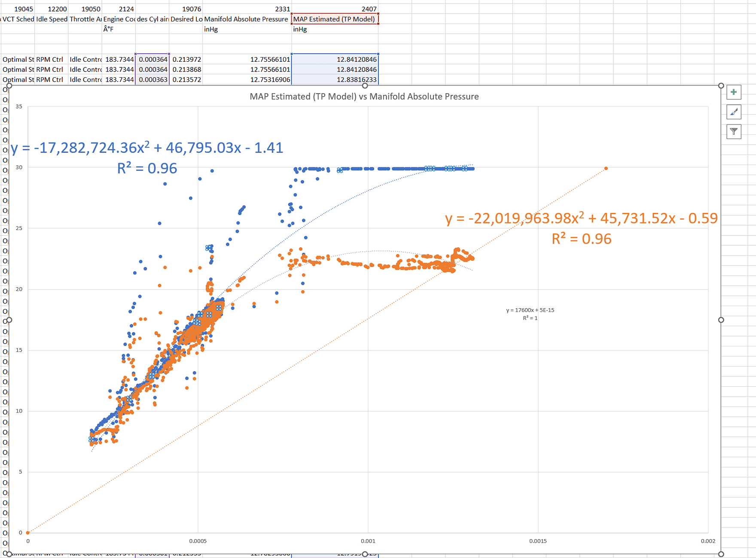Image resolution: width=756 pixels, height=558 pixels.
Task: Select the orange trendline equation label
Action: 581,228
